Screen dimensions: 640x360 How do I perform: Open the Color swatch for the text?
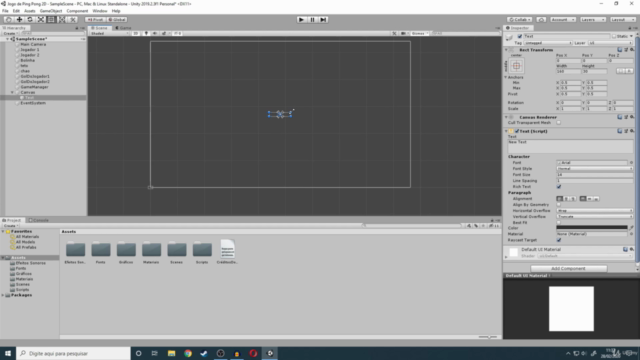click(592, 228)
